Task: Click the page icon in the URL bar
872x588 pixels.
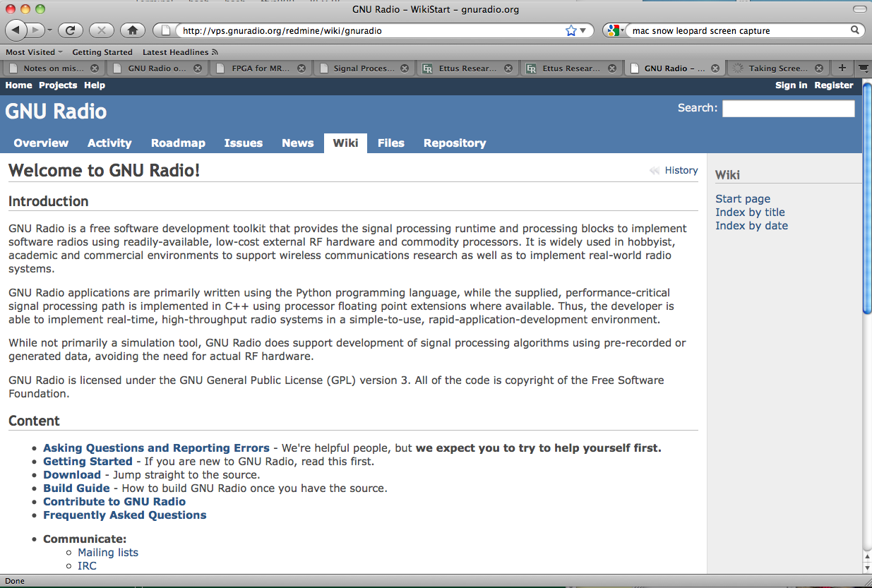Action: pyautogui.click(x=166, y=30)
